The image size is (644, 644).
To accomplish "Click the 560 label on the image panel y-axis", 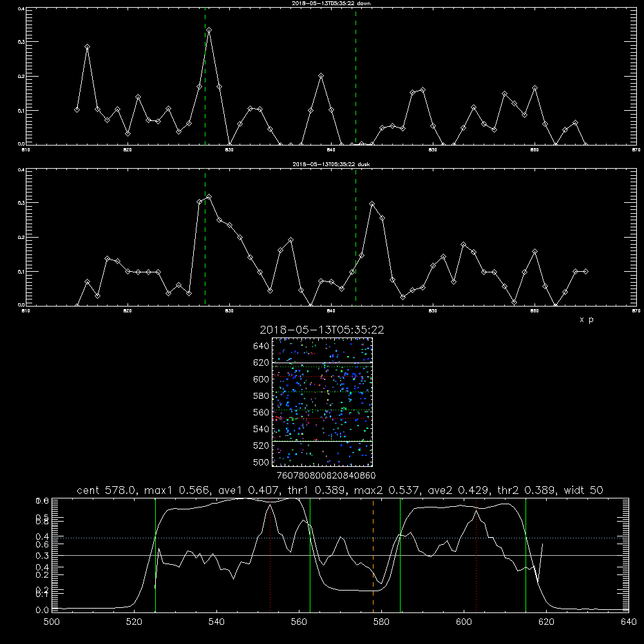I will click(x=261, y=412).
